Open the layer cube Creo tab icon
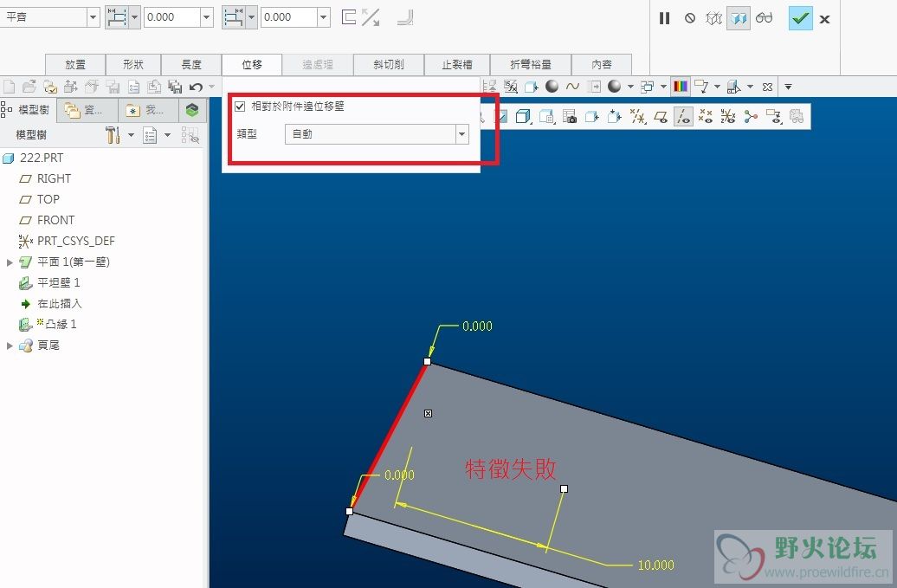The image size is (897, 588). click(192, 110)
